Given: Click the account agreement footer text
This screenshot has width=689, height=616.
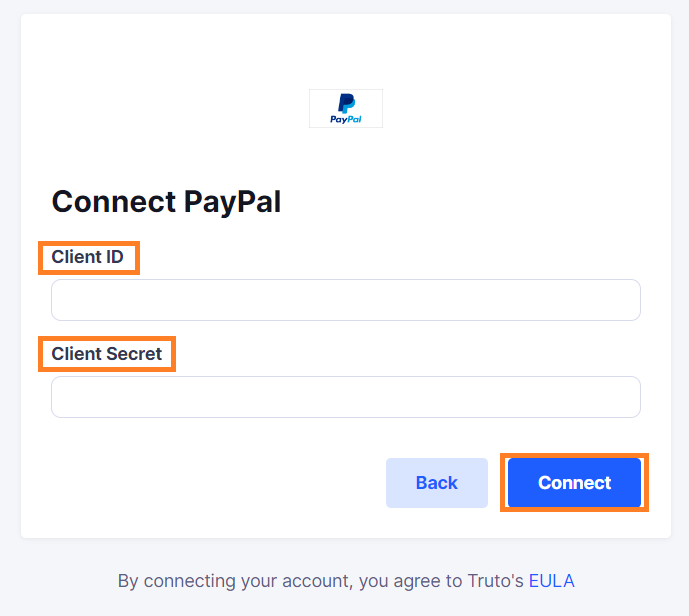Looking at the screenshot, I should tap(346, 581).
